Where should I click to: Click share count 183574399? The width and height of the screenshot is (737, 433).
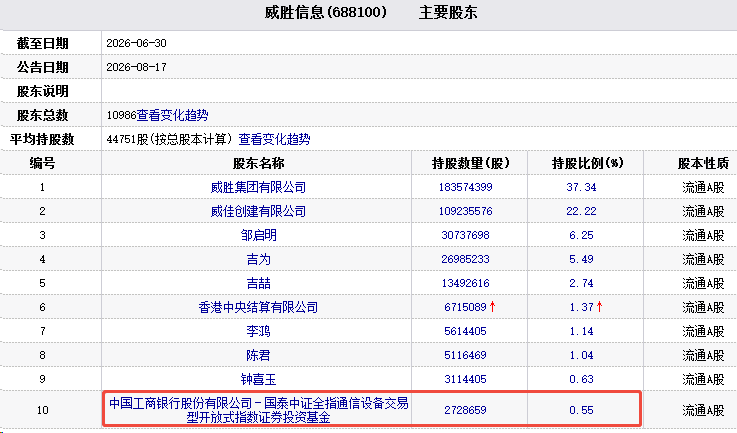[x=465, y=187]
